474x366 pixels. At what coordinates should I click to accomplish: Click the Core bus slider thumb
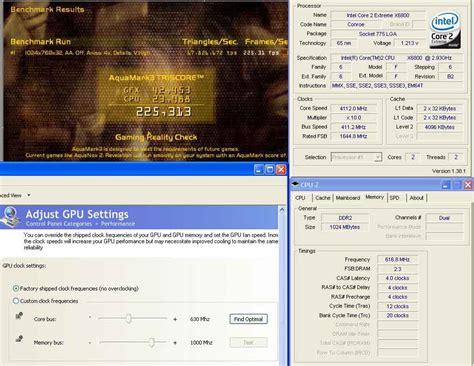pos(129,319)
